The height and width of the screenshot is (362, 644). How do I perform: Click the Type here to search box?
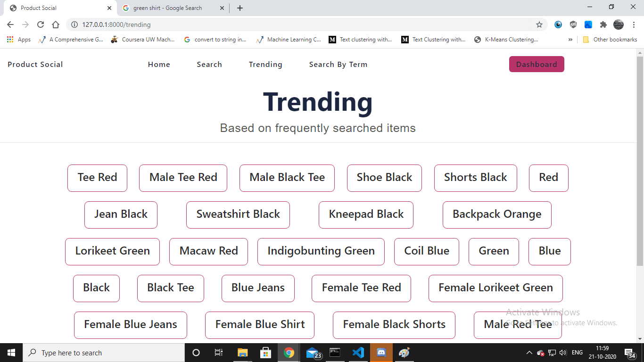[104, 353]
